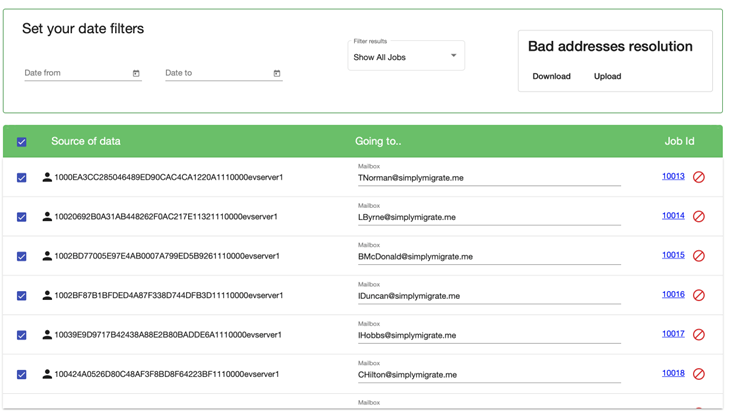This screenshot has width=731, height=416.
Task: Click the user icon beside source 10039E9D9717B42438
Action: 47,335
